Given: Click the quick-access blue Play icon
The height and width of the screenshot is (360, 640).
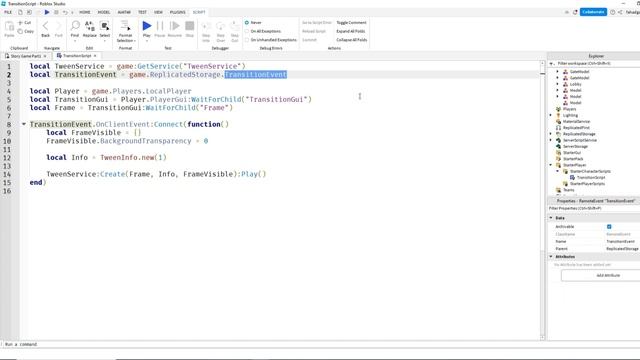Looking at the screenshot, I should click(x=47, y=12).
